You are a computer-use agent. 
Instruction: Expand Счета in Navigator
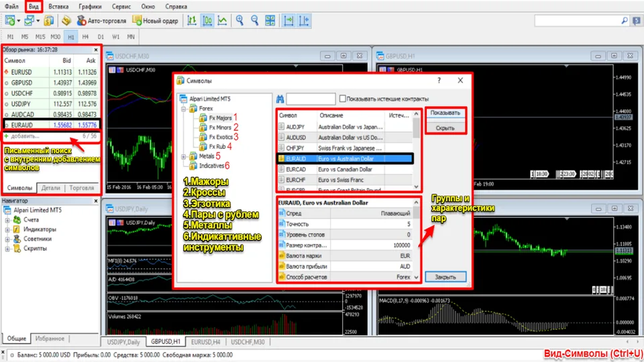7,220
